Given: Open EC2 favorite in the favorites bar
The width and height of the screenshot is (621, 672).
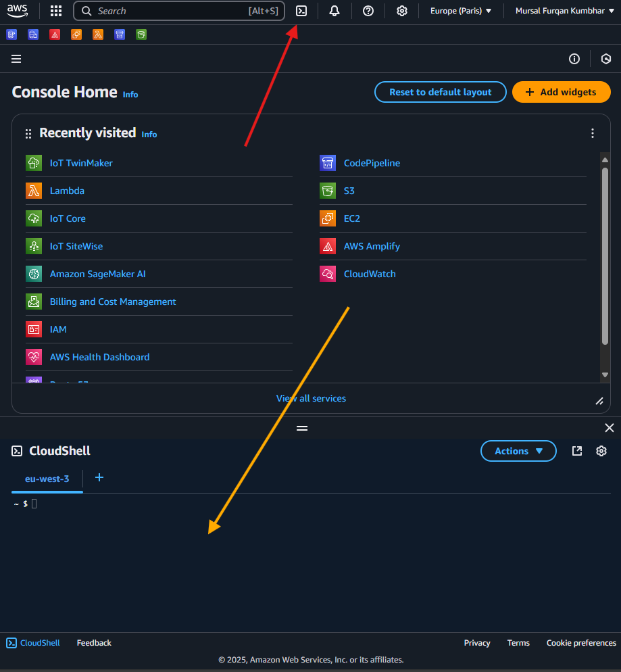Looking at the screenshot, I should [x=76, y=34].
